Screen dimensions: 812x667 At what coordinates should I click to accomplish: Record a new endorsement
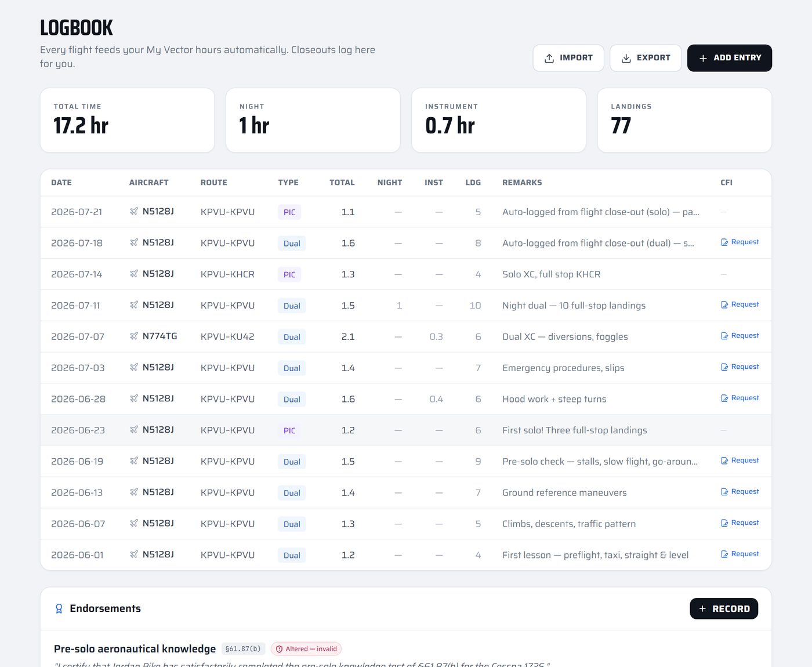tap(724, 608)
